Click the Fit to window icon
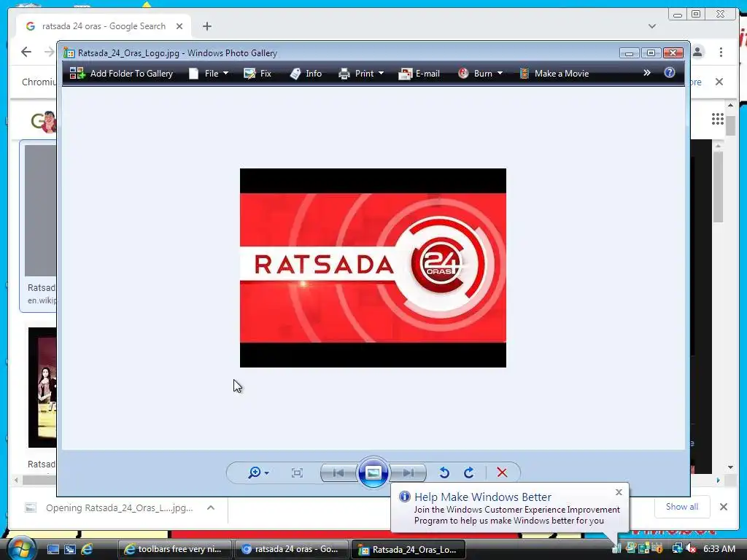Viewport: 747px width, 560px height. pos(298,472)
